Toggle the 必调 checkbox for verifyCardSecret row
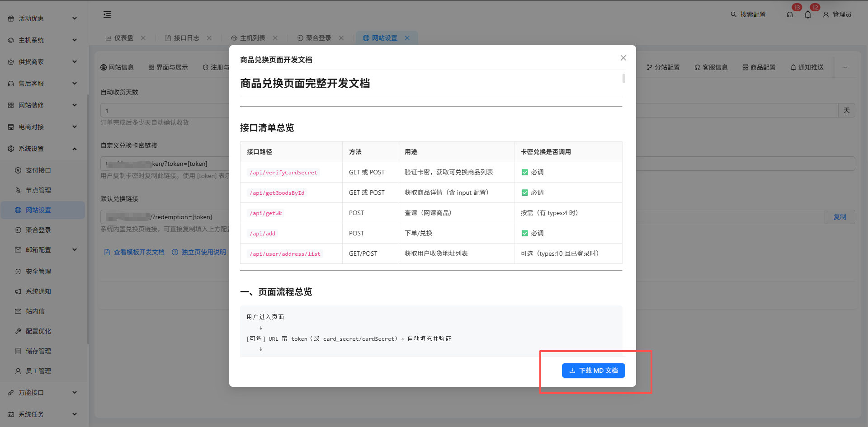 point(525,172)
